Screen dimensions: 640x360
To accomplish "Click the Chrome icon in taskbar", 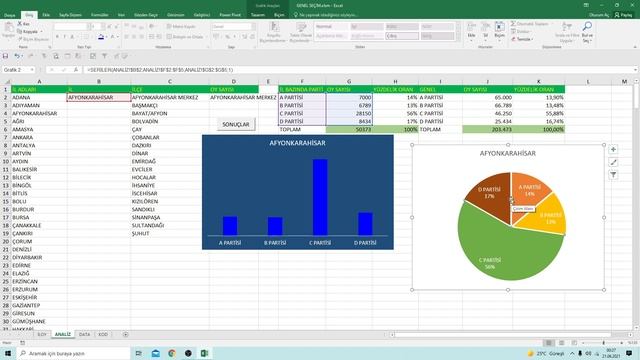I will (x=172, y=353).
